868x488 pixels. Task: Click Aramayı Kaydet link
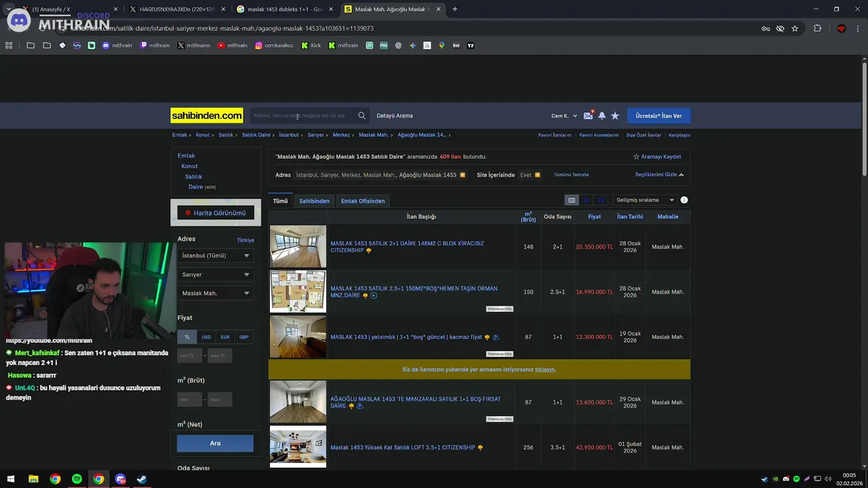(x=657, y=157)
